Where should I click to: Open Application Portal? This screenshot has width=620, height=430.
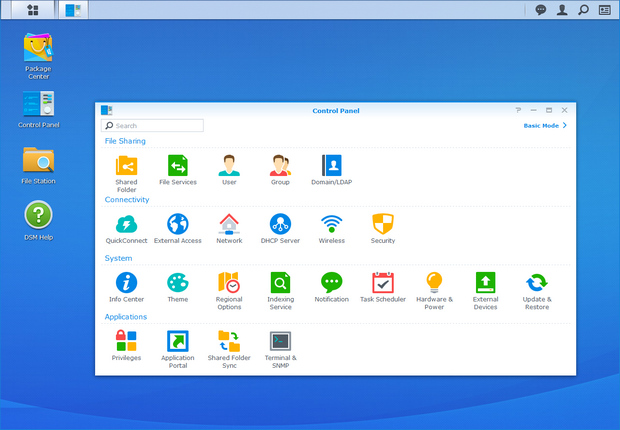tap(178, 349)
